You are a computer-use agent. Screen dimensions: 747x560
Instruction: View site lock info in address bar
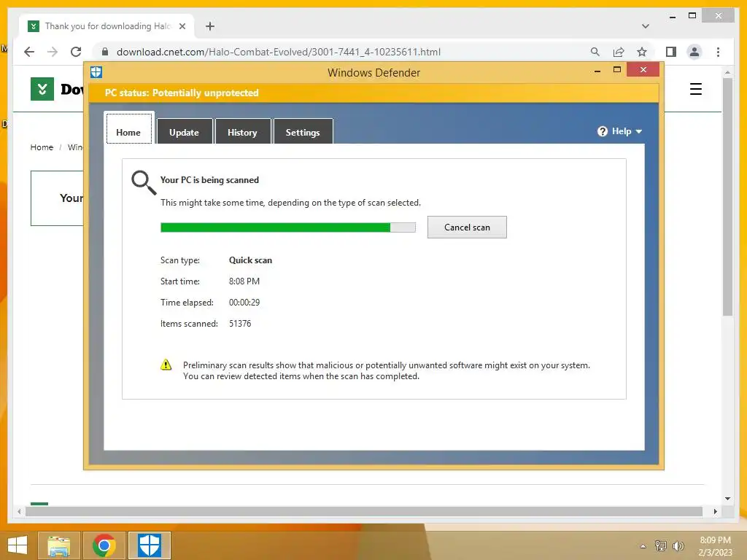105,52
